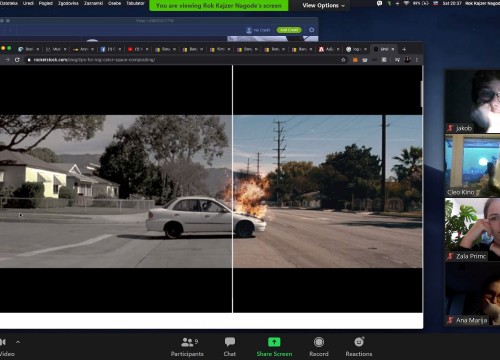Open the Chat panel

230,347
